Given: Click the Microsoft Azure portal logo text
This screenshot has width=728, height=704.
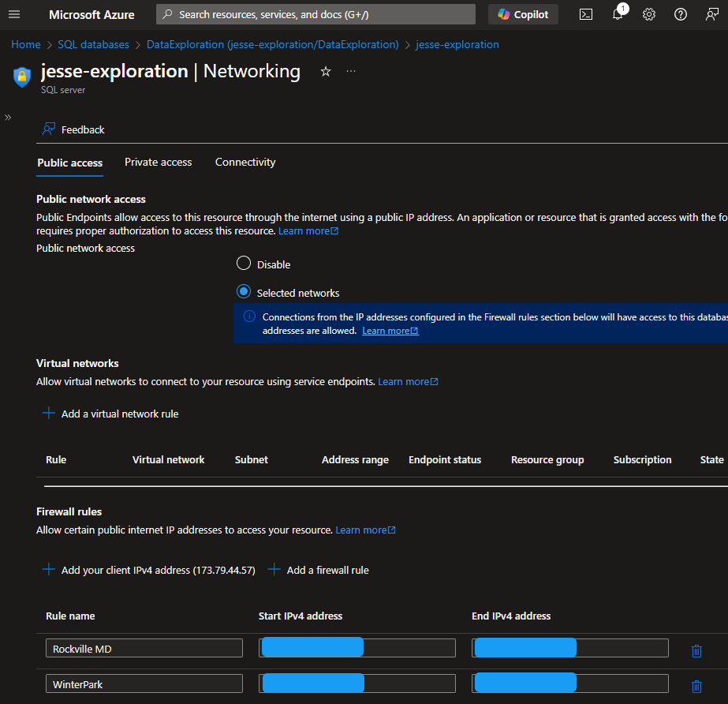Looking at the screenshot, I should click(91, 14).
